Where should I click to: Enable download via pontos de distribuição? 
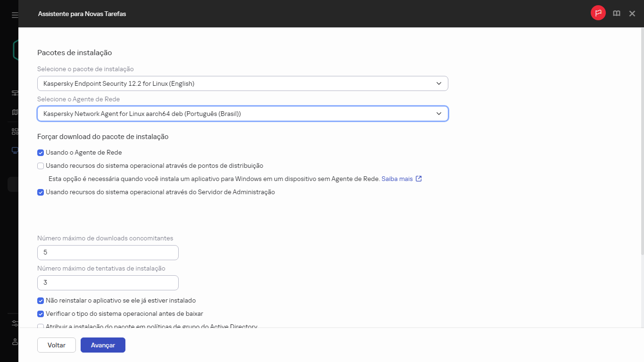pos(41,165)
